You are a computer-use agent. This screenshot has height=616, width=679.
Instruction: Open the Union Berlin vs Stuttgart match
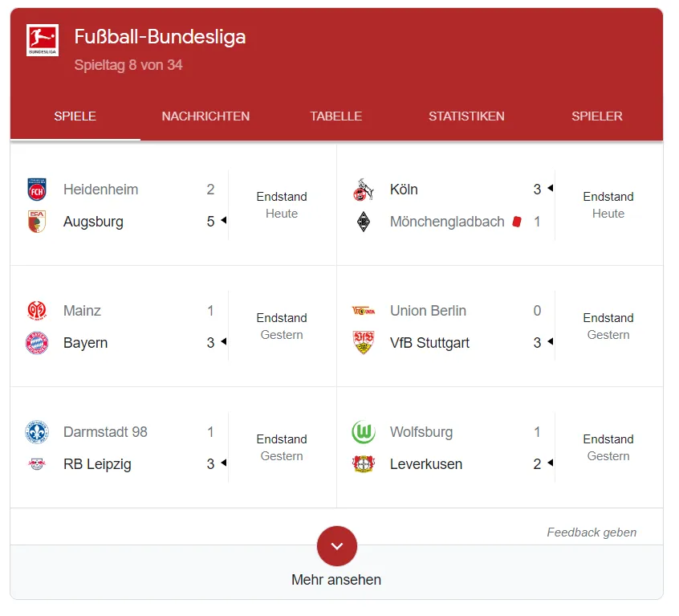[x=500, y=326]
